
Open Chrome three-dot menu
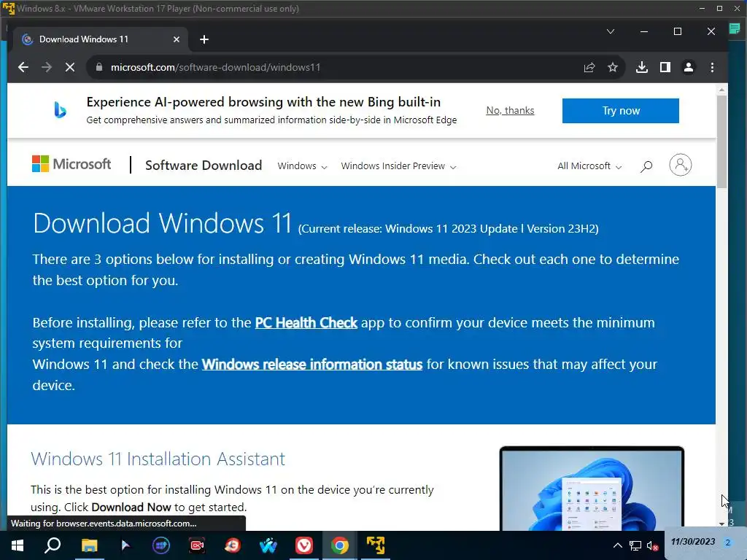[x=712, y=67]
